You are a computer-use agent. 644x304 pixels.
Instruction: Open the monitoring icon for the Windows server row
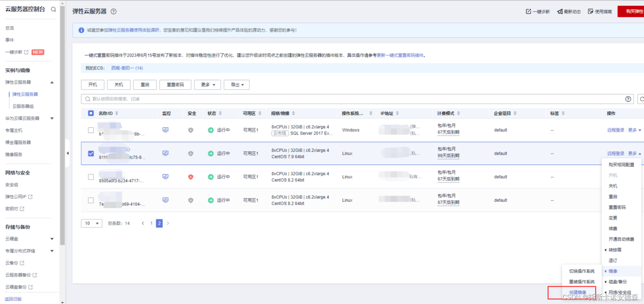[165, 130]
